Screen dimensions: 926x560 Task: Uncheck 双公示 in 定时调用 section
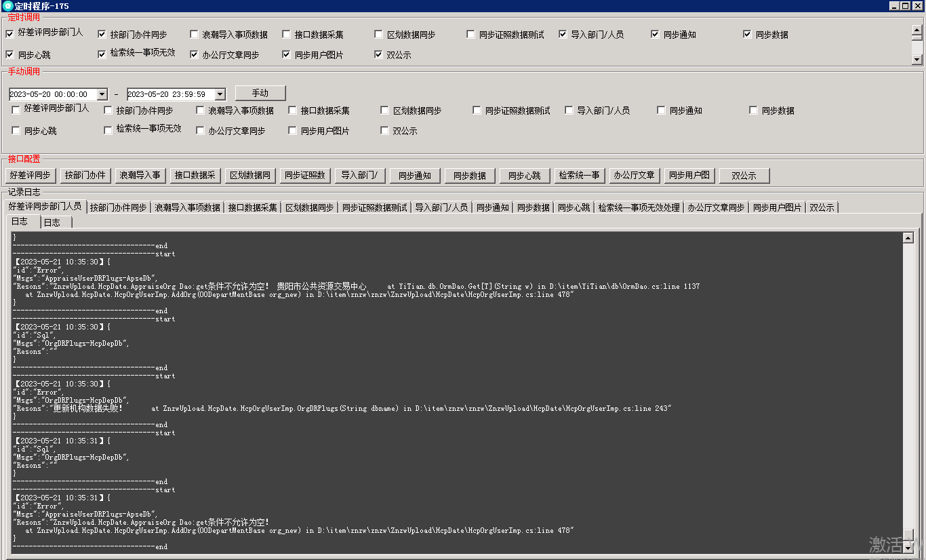tap(378, 54)
